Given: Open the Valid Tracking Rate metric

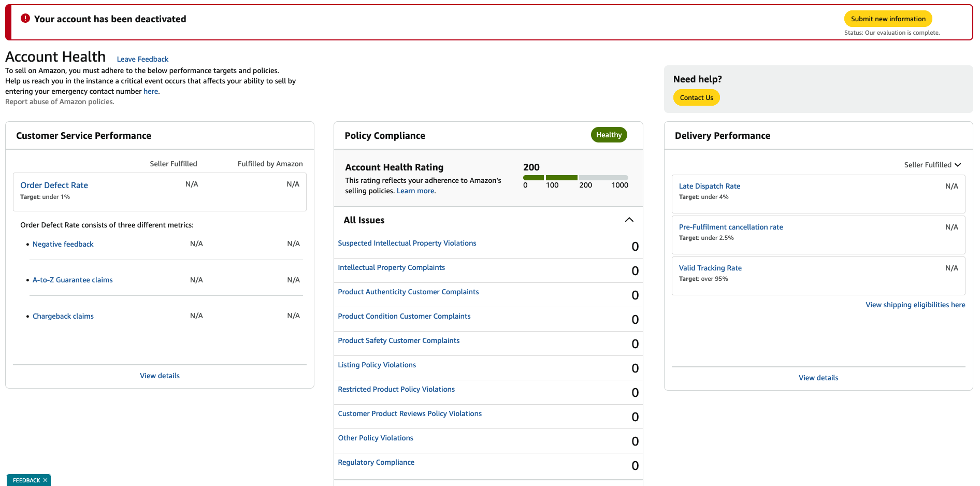Looking at the screenshot, I should pyautogui.click(x=710, y=268).
